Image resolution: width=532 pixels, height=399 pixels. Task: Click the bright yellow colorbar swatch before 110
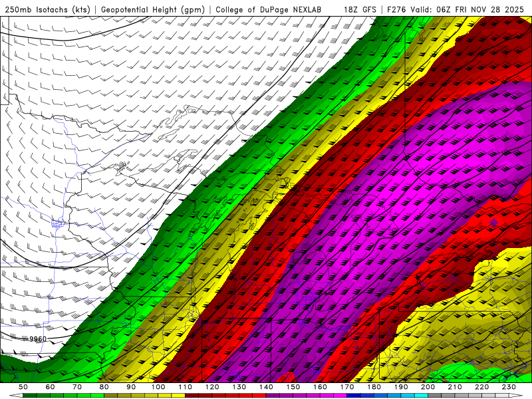pyautogui.click(x=178, y=396)
